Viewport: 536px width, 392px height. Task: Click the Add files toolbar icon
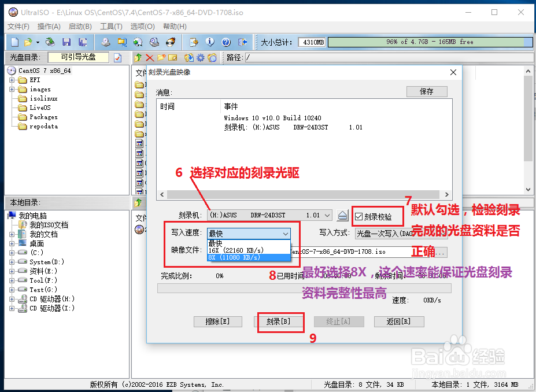[194, 42]
